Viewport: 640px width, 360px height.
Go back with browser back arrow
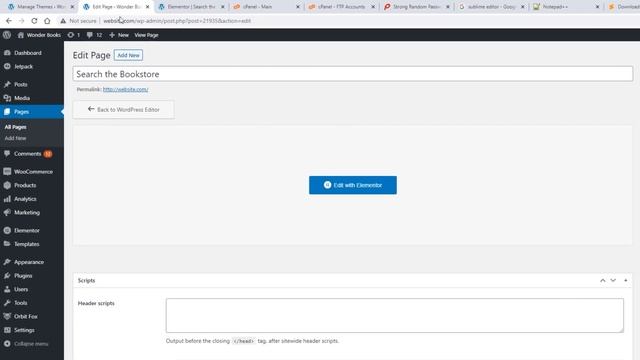tap(9, 21)
